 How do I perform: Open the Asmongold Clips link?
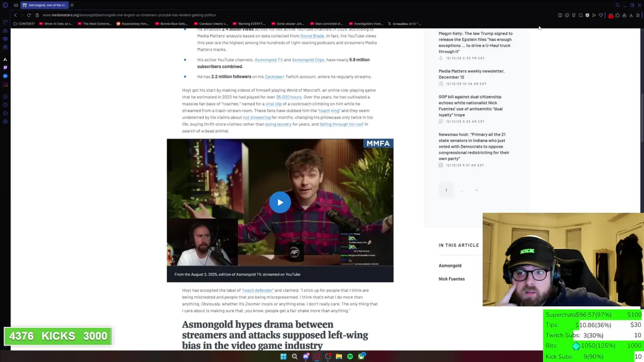click(308, 60)
